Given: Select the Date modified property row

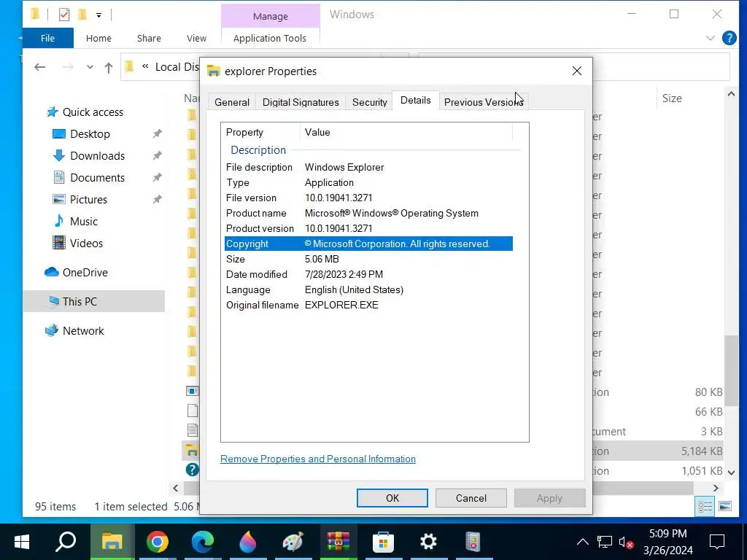Looking at the screenshot, I should point(368,274).
